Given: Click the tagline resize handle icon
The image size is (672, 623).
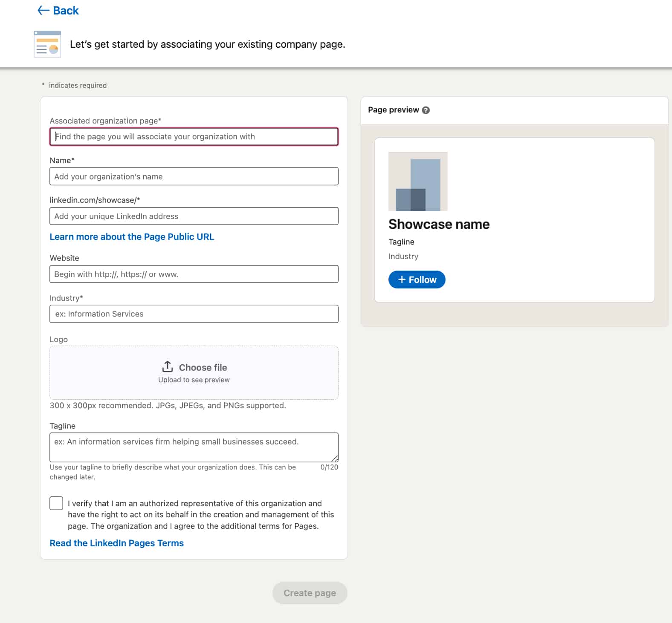Looking at the screenshot, I should coord(335,459).
